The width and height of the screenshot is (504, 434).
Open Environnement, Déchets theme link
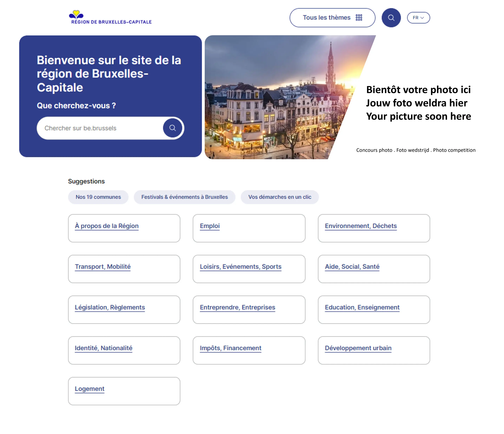[360, 226]
